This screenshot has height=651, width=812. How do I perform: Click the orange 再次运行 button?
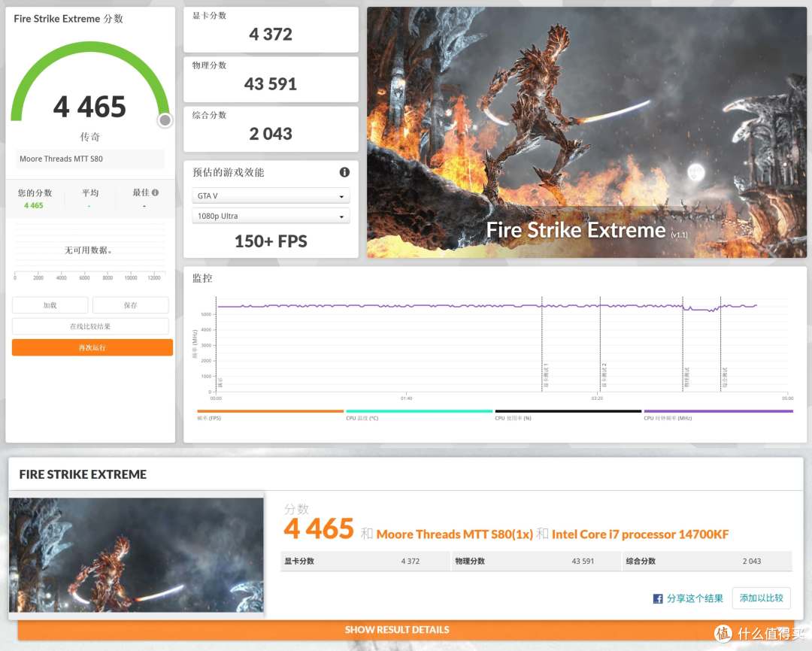click(92, 347)
